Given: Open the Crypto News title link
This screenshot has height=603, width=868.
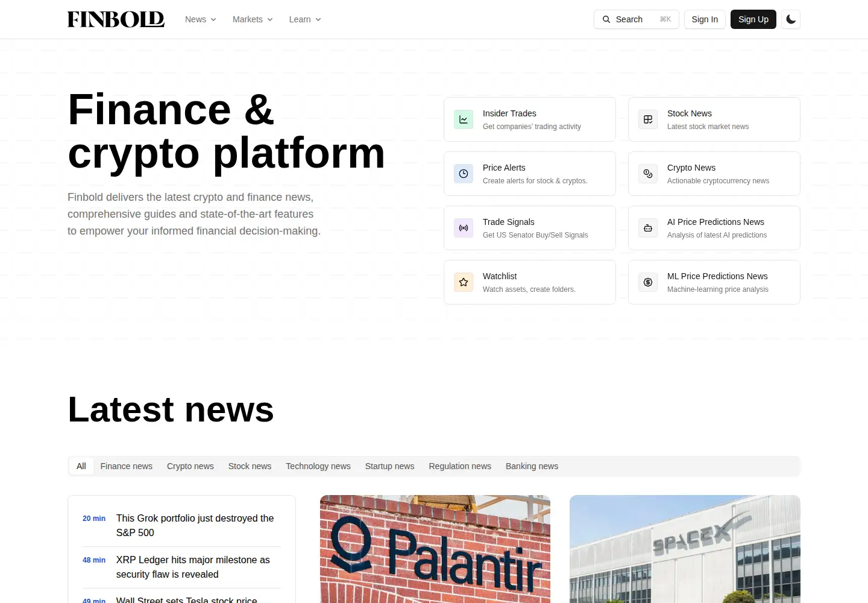Looking at the screenshot, I should (x=691, y=168).
